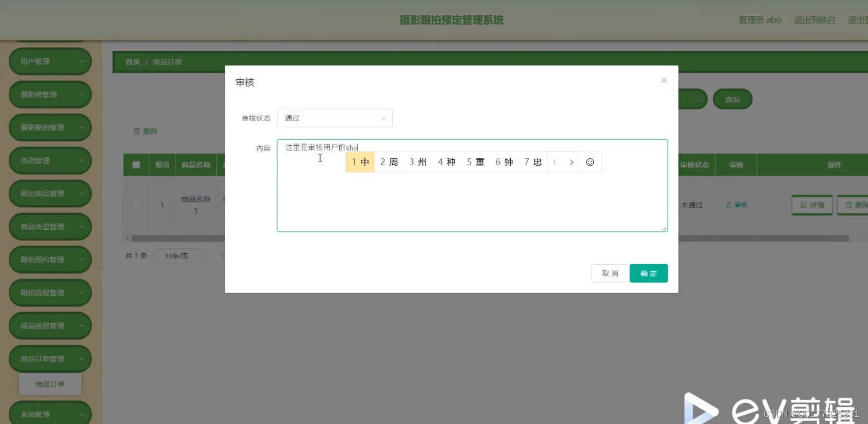Select the 商品订单 submenu item
Image resolution: width=868 pixels, height=424 pixels.
pyautogui.click(x=50, y=384)
